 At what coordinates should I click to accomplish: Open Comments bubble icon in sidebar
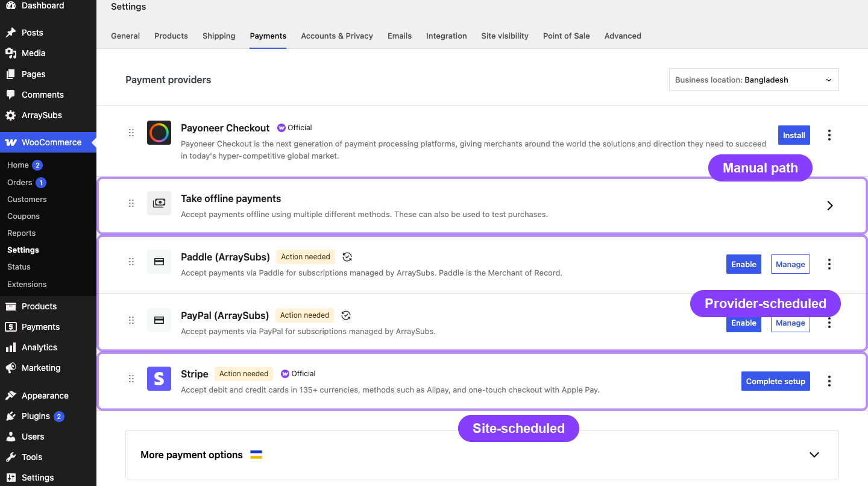pos(10,95)
